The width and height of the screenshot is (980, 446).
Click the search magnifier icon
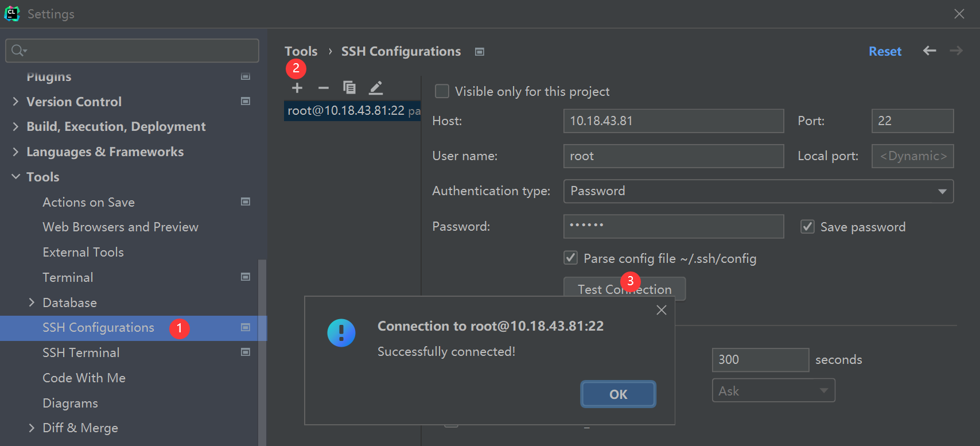pos(18,51)
